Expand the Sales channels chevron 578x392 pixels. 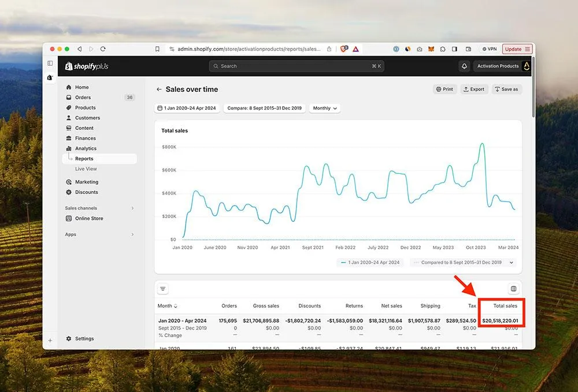[132, 208]
